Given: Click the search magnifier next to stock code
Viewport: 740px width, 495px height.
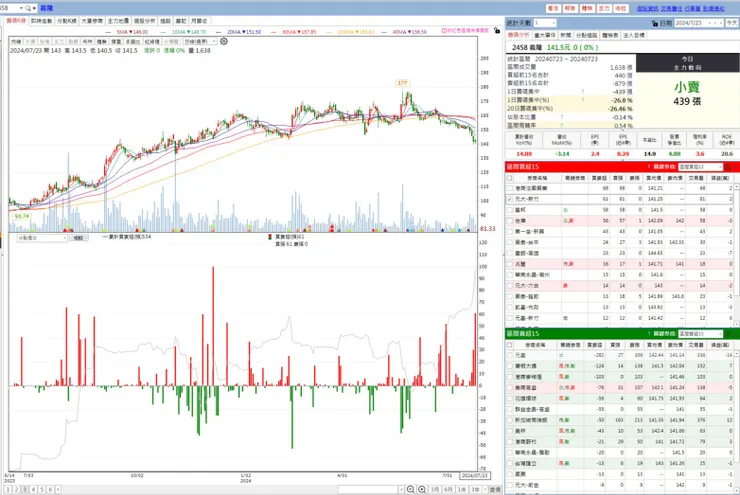Looking at the screenshot, I should tap(28, 8).
